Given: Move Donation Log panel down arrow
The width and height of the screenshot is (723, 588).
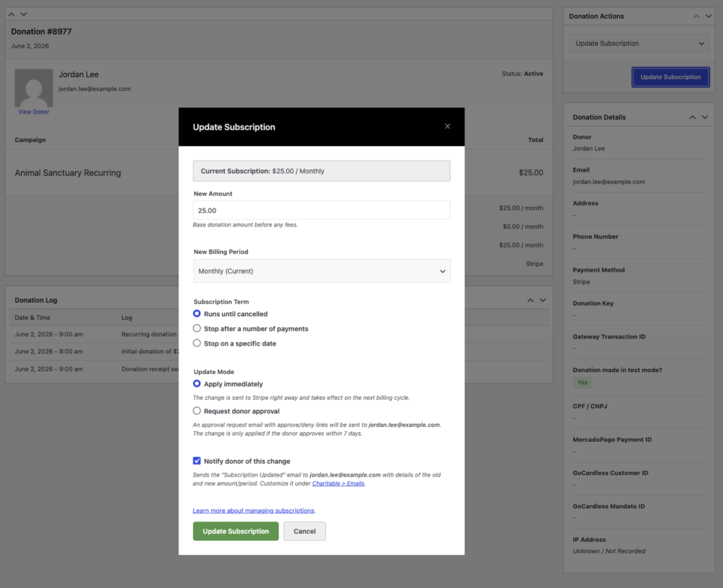Looking at the screenshot, I should pyautogui.click(x=543, y=300).
